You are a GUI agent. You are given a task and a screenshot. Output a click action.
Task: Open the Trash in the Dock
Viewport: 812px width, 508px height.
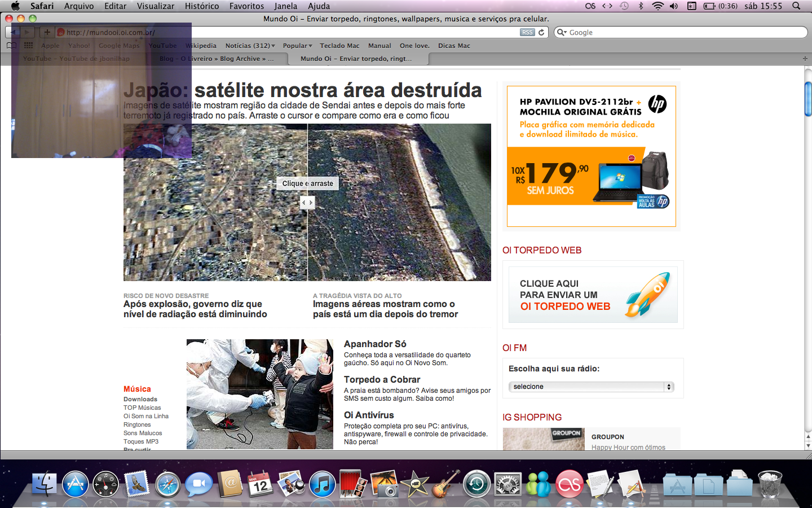(770, 484)
